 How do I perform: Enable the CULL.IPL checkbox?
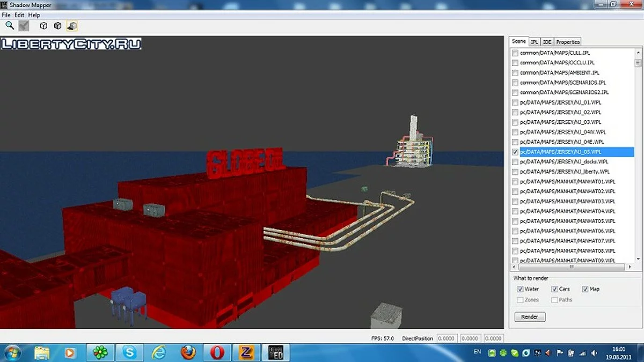[x=515, y=53]
